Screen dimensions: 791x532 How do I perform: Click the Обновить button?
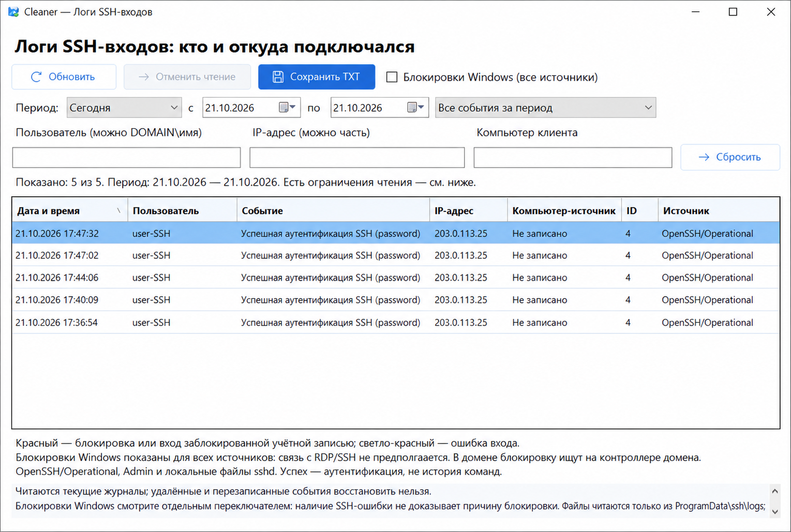[x=64, y=77]
